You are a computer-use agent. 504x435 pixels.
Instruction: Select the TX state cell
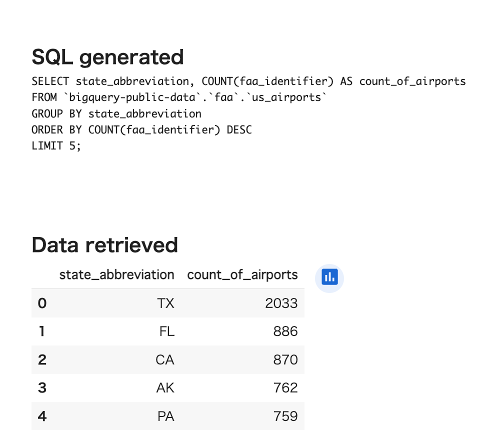(x=165, y=303)
